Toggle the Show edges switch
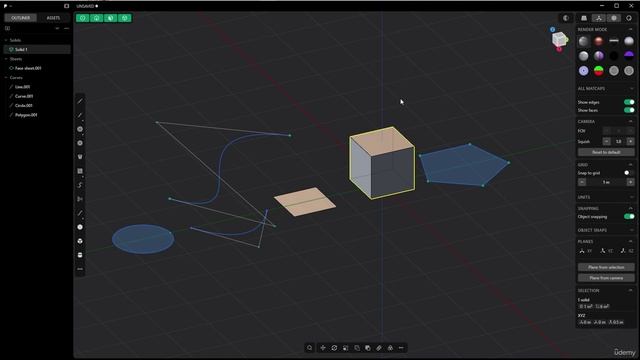Screen dimensions: 640x360 pyautogui.click(x=629, y=102)
